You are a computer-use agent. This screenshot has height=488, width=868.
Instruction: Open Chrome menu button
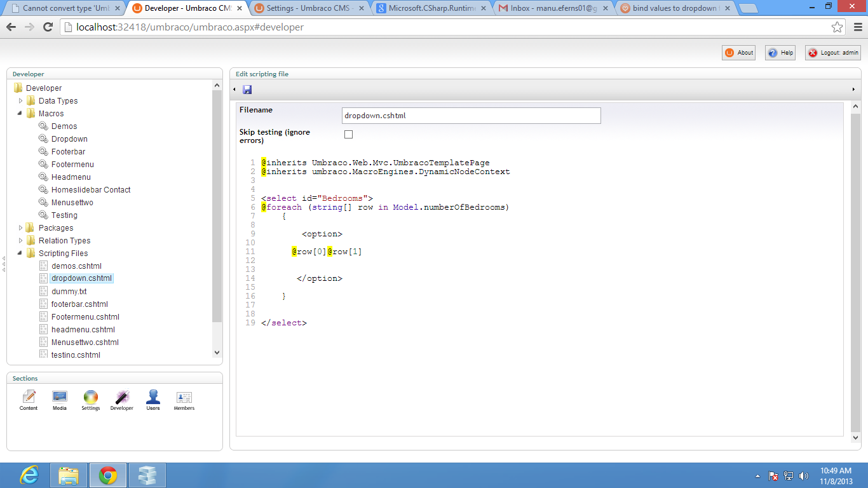857,27
